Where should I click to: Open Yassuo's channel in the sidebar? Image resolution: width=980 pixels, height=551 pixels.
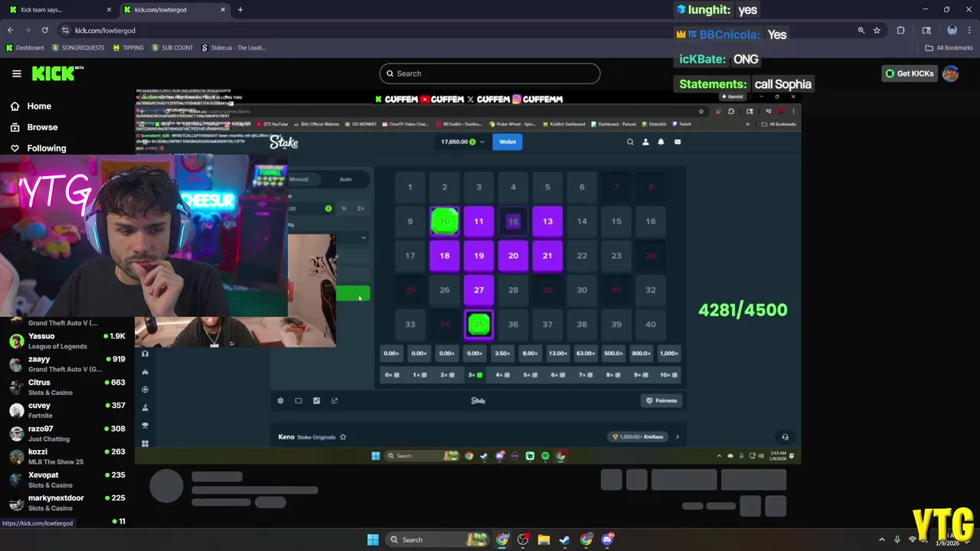click(67, 341)
